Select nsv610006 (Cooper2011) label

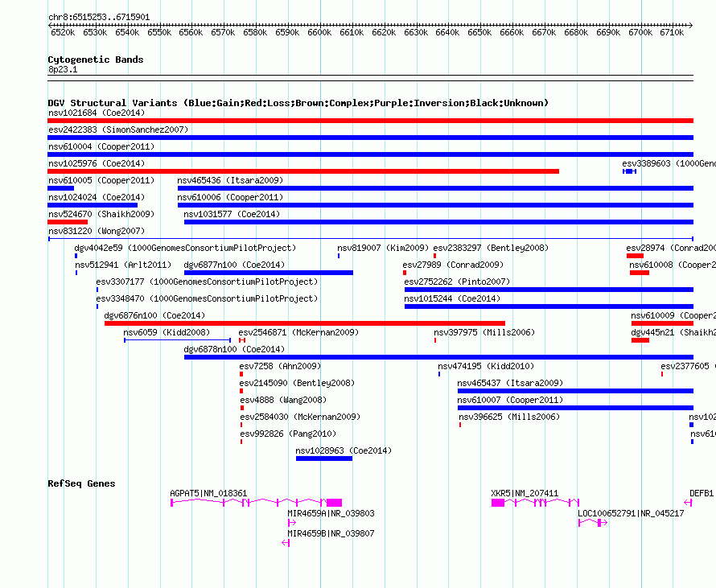[x=230, y=197]
